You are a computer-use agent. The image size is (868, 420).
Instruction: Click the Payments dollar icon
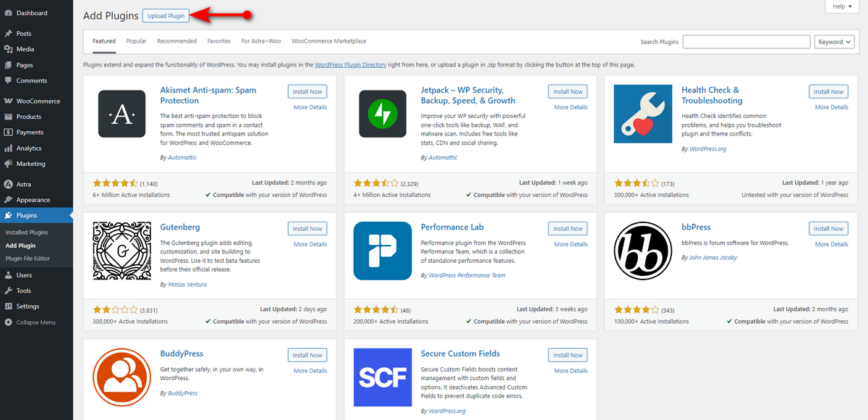click(8, 133)
